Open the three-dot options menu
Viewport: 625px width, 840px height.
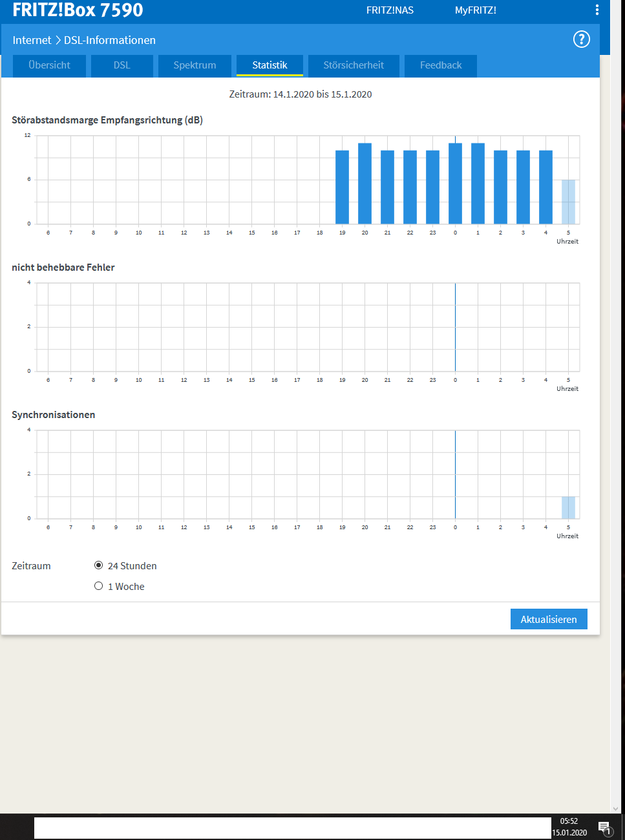pyautogui.click(x=597, y=10)
